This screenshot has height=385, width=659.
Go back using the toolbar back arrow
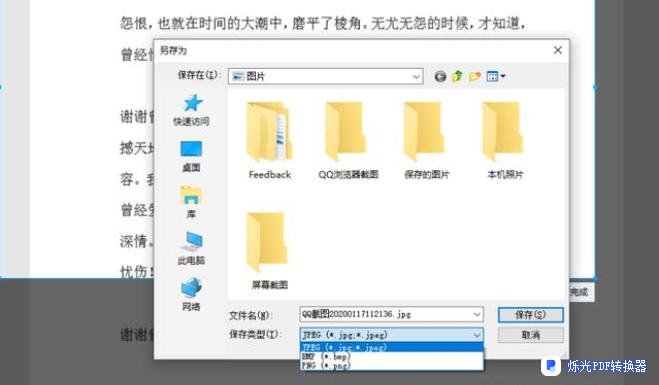point(440,76)
